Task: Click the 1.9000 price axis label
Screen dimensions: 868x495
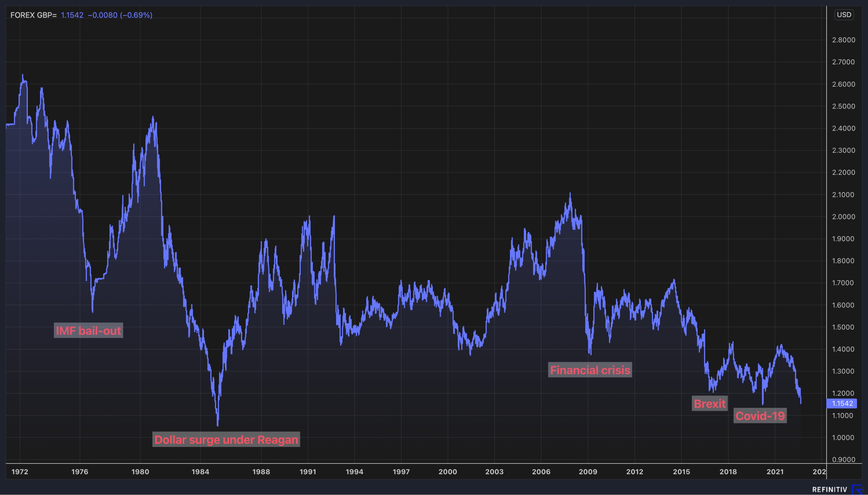Action: coord(843,239)
